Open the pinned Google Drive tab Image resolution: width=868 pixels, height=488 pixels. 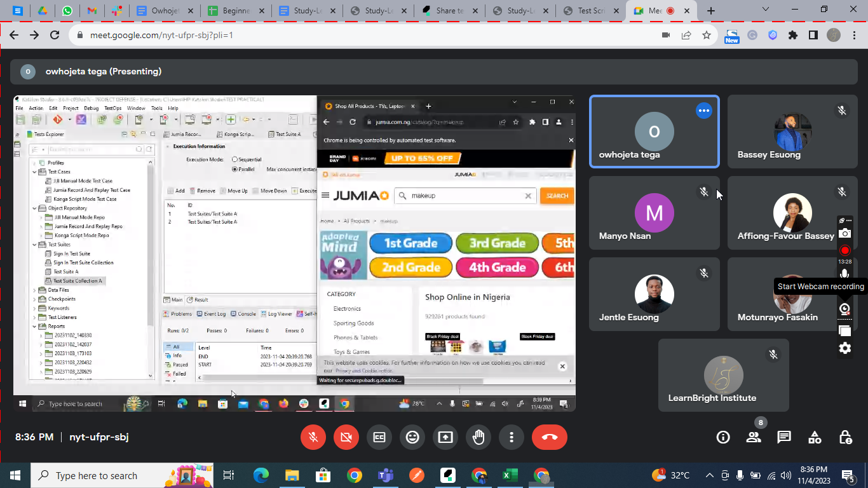pyautogui.click(x=43, y=11)
